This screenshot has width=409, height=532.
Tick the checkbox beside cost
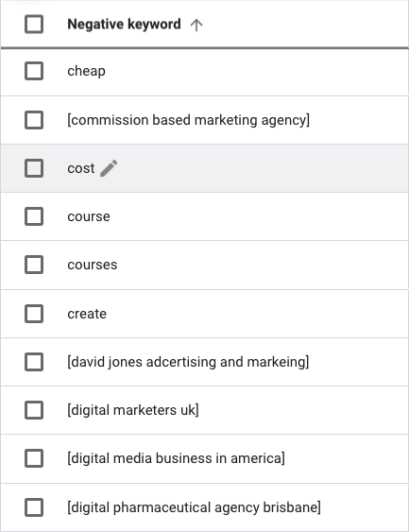pos(34,168)
